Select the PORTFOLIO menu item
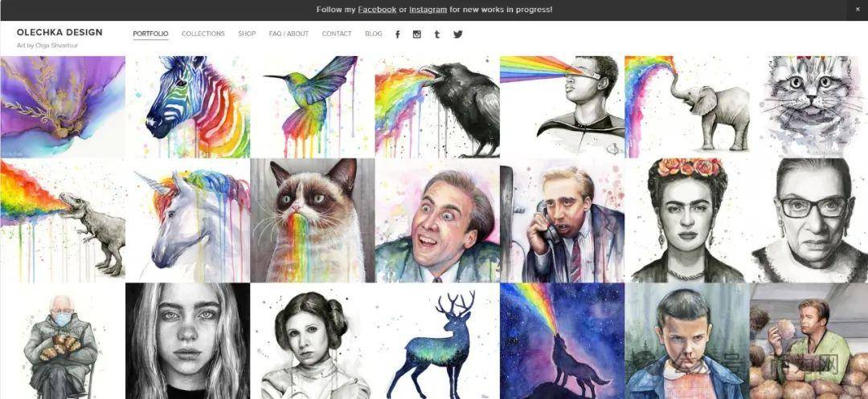Viewport: 868px width, 399px height. click(150, 34)
